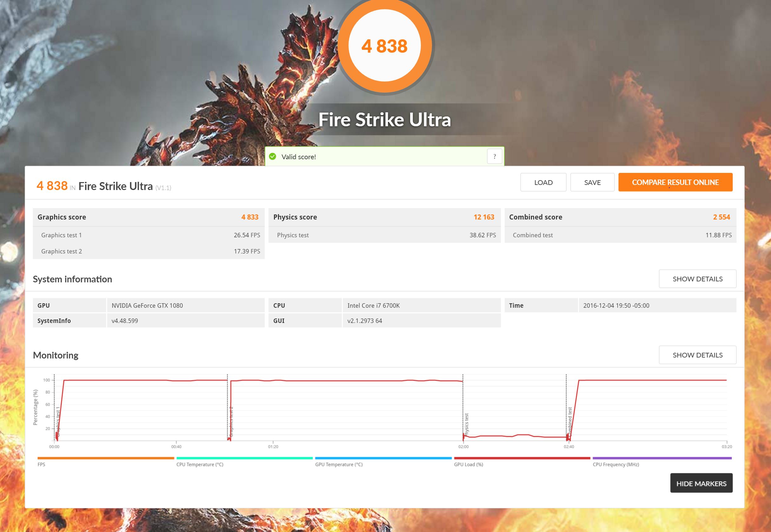Toggle the GPU Load red legend

coord(522,458)
